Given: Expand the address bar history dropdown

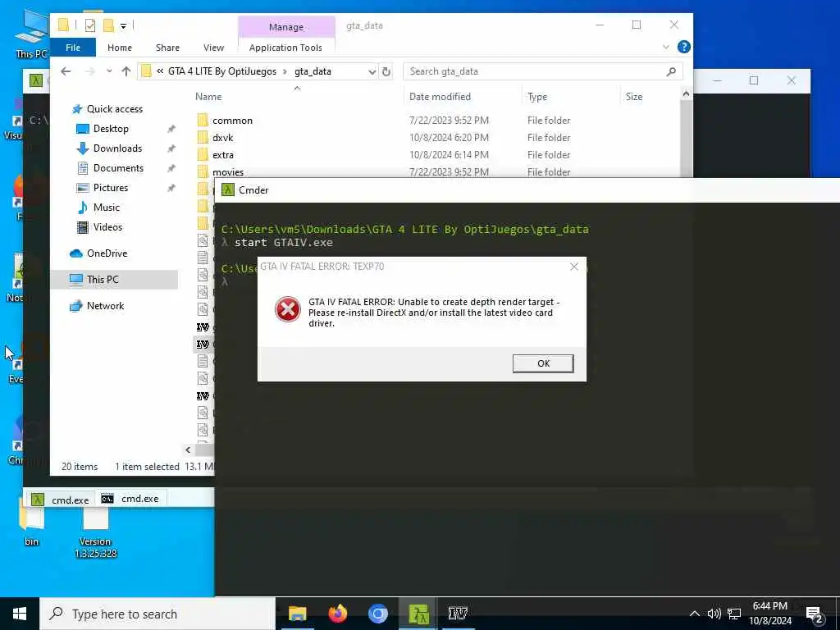Looking at the screenshot, I should [x=372, y=71].
